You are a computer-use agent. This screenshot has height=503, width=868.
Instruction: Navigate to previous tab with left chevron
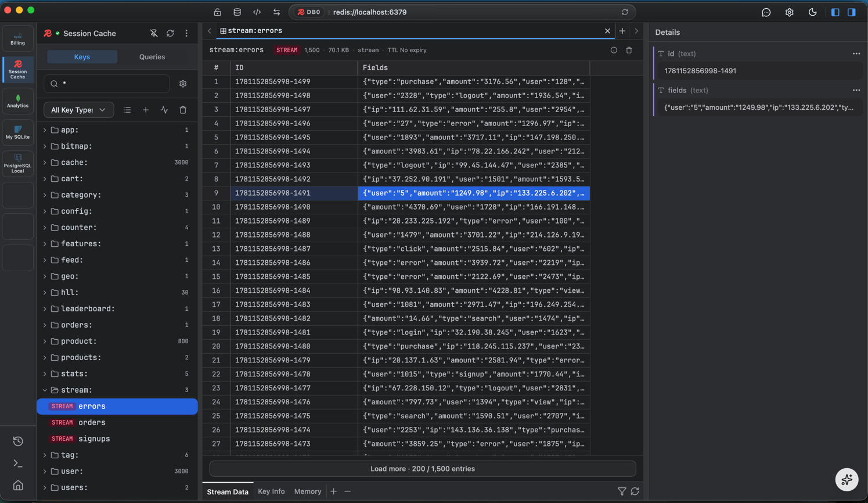(x=210, y=31)
